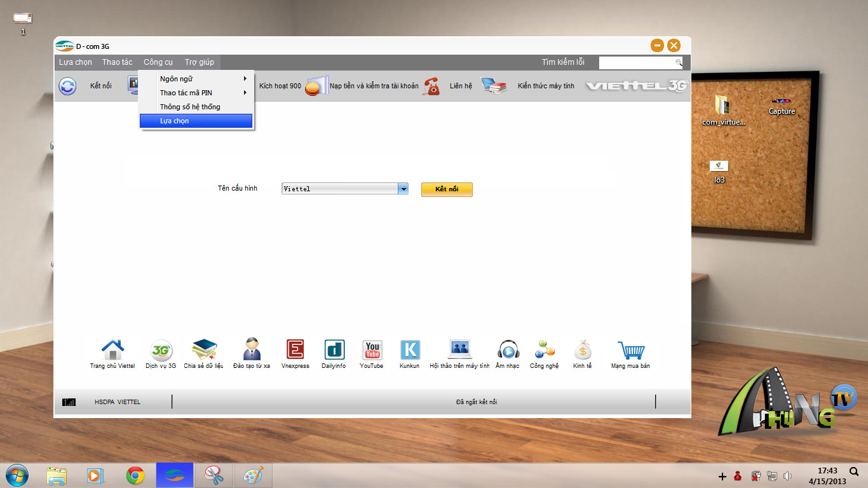Open the Công nghệ icon

(545, 349)
